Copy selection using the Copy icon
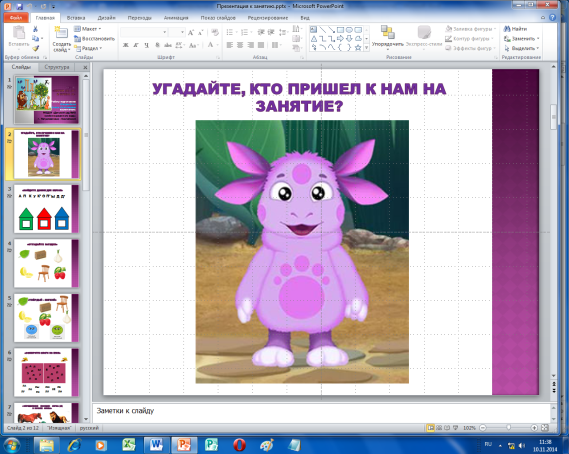The height and width of the screenshot is (454, 569). click(35, 38)
